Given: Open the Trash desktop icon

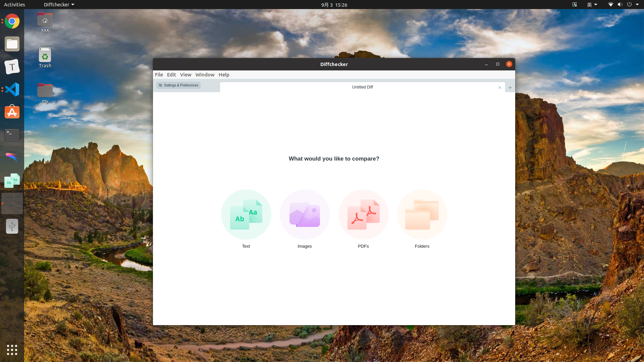Looking at the screenshot, I should [x=45, y=57].
